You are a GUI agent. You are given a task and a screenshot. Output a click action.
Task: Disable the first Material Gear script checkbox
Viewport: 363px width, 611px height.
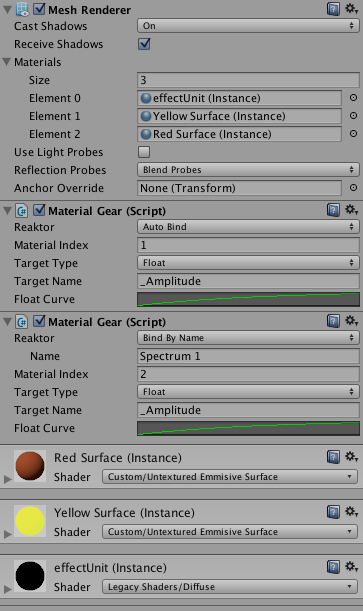(39, 210)
